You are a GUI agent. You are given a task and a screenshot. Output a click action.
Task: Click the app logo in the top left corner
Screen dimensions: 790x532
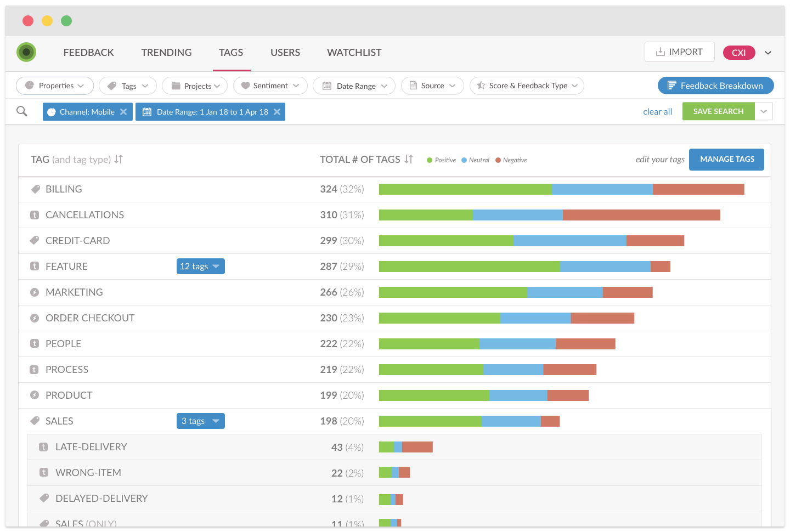click(26, 52)
